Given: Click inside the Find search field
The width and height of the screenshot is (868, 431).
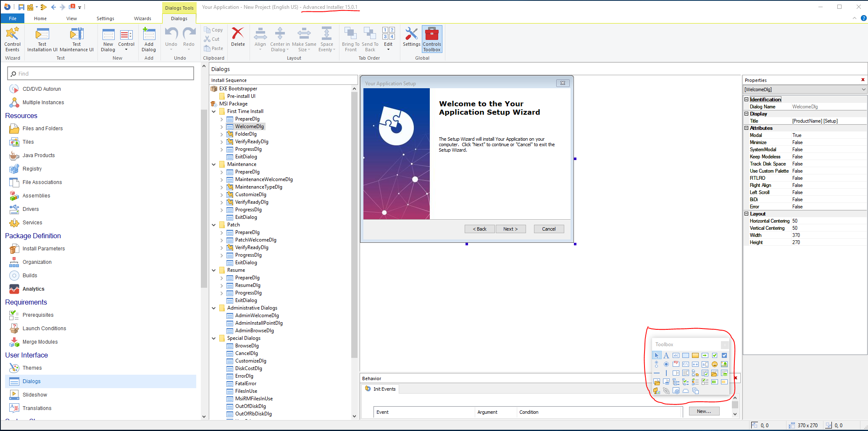Looking at the screenshot, I should pos(101,74).
